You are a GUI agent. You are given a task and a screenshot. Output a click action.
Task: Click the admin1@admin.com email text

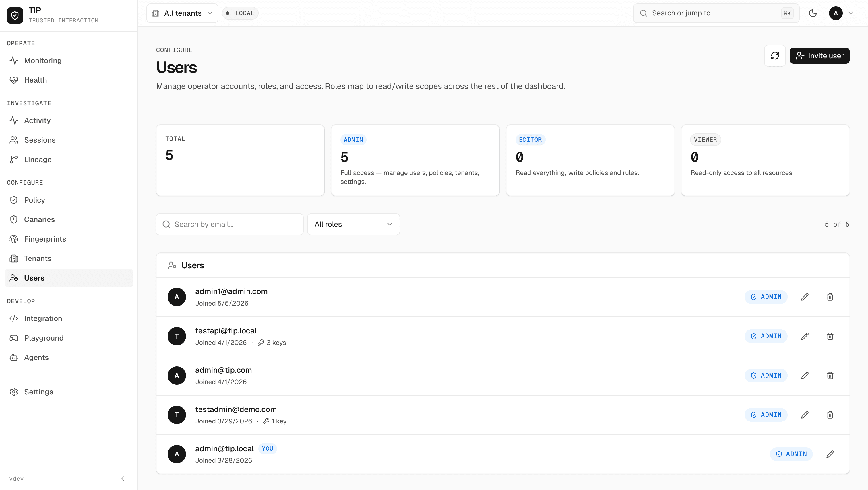click(x=231, y=291)
